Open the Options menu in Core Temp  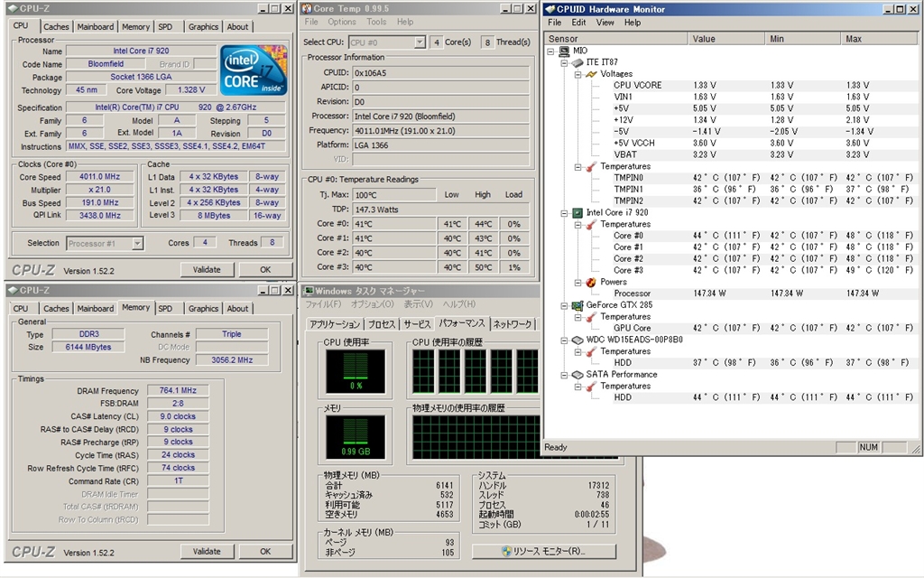(342, 22)
